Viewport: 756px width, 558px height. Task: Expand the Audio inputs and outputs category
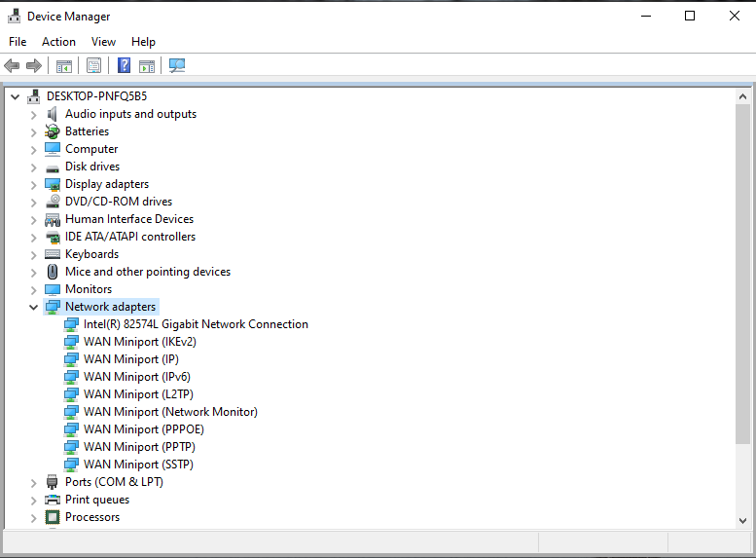click(33, 115)
